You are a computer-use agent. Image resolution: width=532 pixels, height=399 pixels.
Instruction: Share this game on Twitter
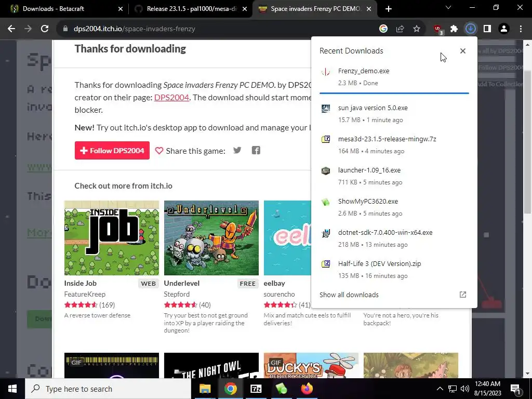[x=237, y=150]
